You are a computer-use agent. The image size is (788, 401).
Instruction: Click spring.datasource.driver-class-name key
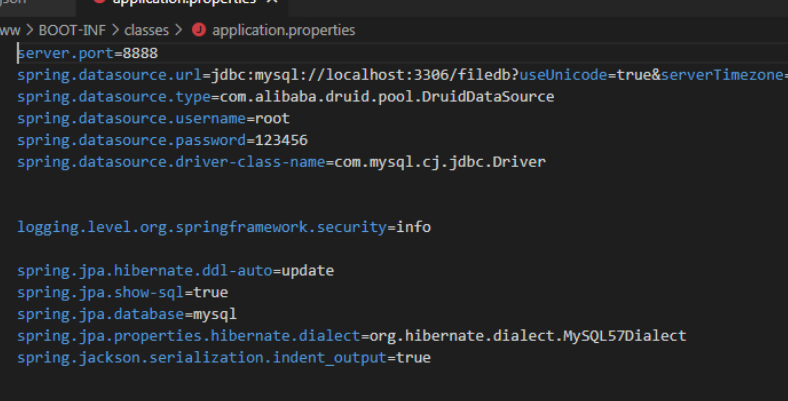coord(171,162)
